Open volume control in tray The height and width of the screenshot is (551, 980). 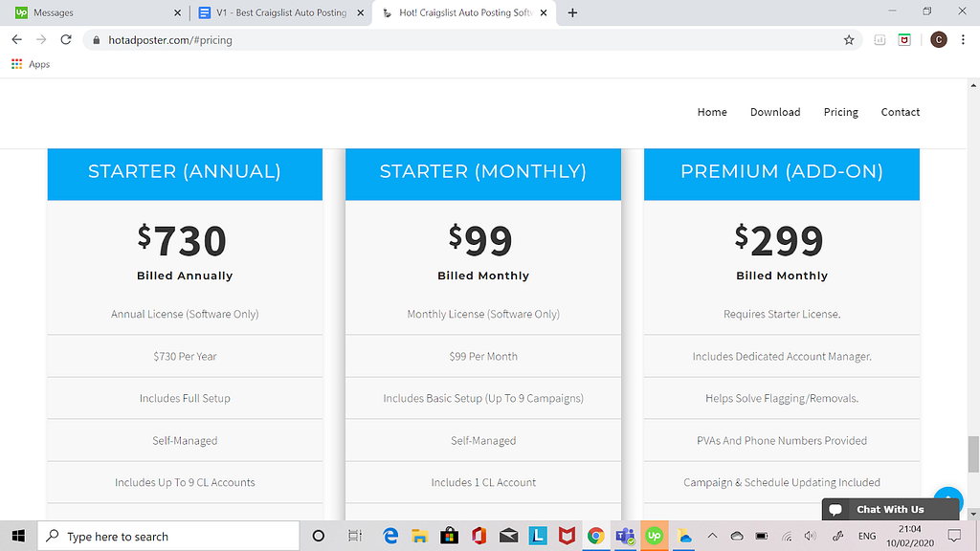coord(811,536)
